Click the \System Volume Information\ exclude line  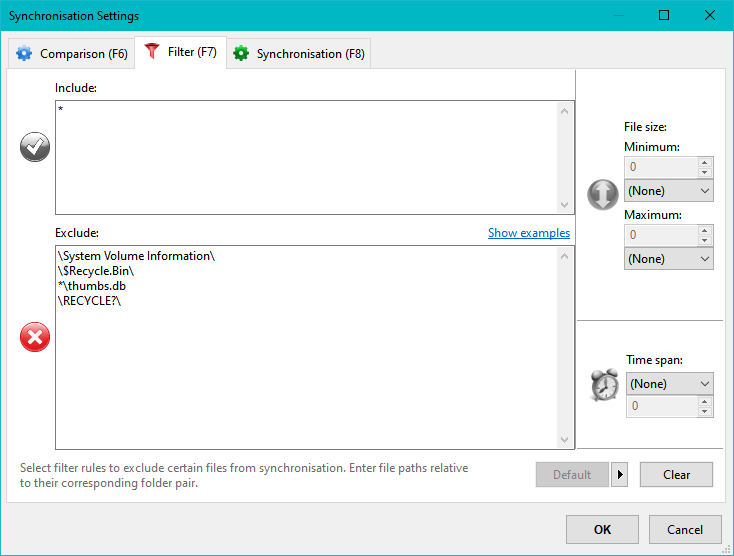136,256
